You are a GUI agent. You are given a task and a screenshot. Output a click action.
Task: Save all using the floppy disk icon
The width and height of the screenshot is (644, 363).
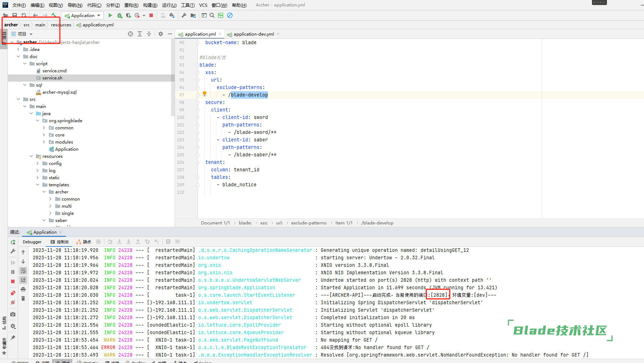pos(15,15)
